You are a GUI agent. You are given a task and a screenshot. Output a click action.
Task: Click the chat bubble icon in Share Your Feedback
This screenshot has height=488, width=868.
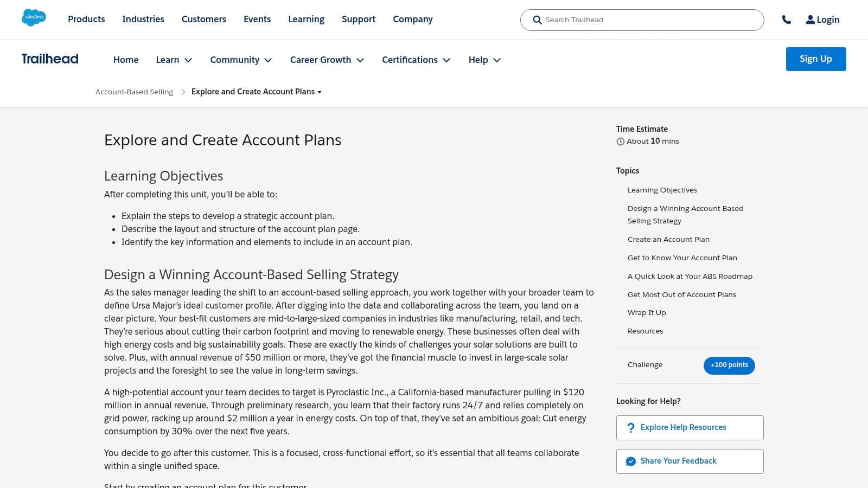tap(631, 461)
